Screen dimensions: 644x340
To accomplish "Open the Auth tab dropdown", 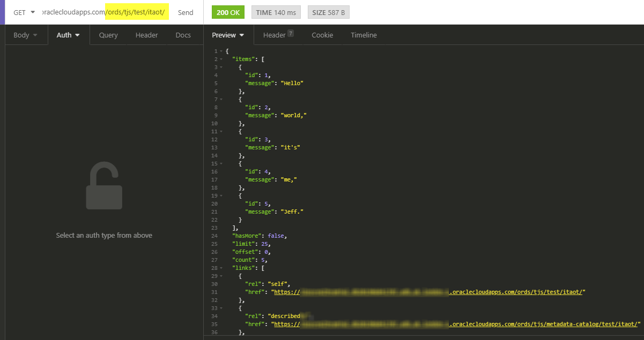I will click(x=68, y=35).
